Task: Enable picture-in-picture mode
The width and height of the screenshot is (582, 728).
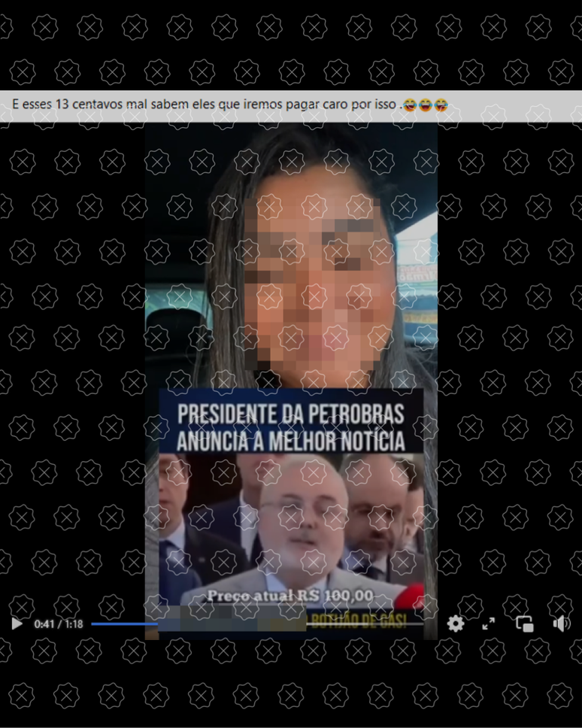Action: point(525,623)
